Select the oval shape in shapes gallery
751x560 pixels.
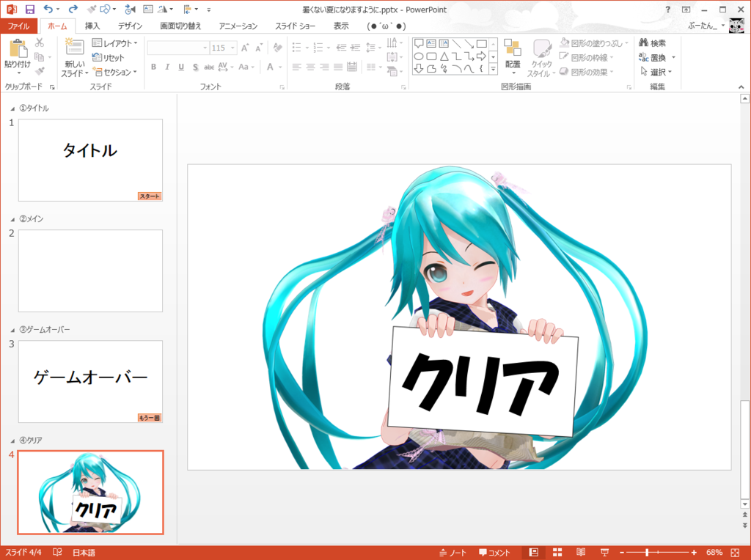tap(418, 56)
